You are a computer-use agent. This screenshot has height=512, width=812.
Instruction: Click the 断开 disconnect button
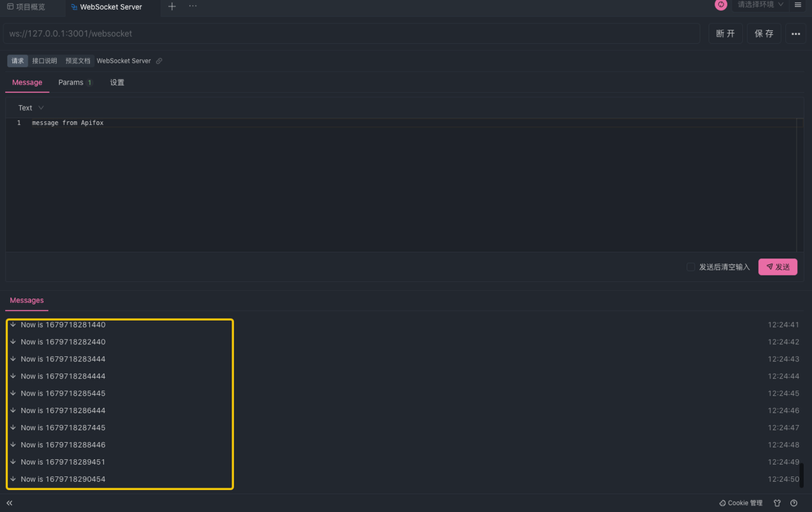click(725, 33)
